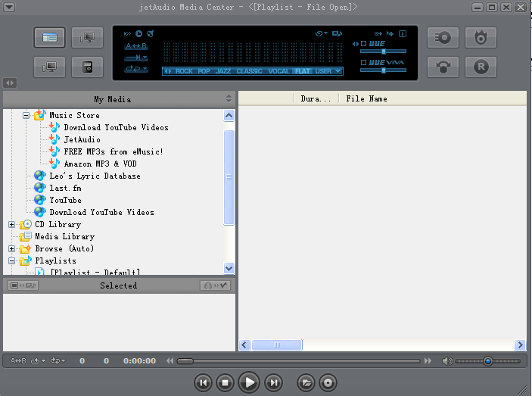Skip to the previous track
Image resolution: width=532 pixels, height=396 pixels.
(203, 383)
